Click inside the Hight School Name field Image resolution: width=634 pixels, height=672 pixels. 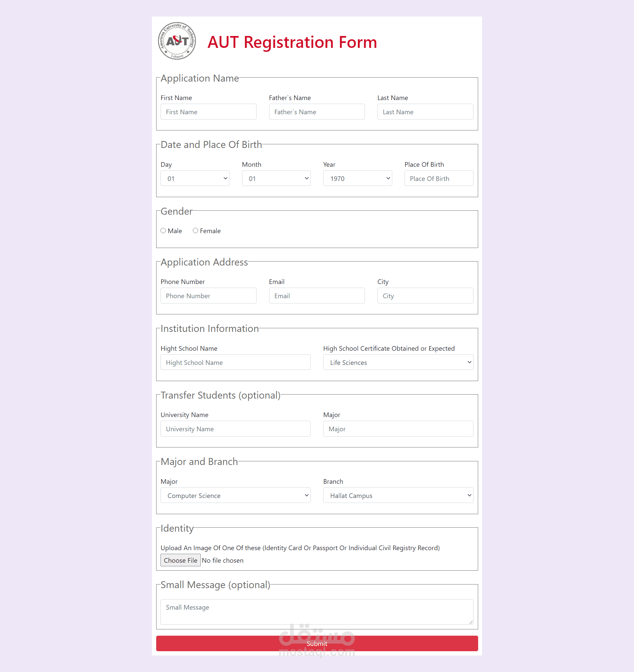pyautogui.click(x=235, y=362)
